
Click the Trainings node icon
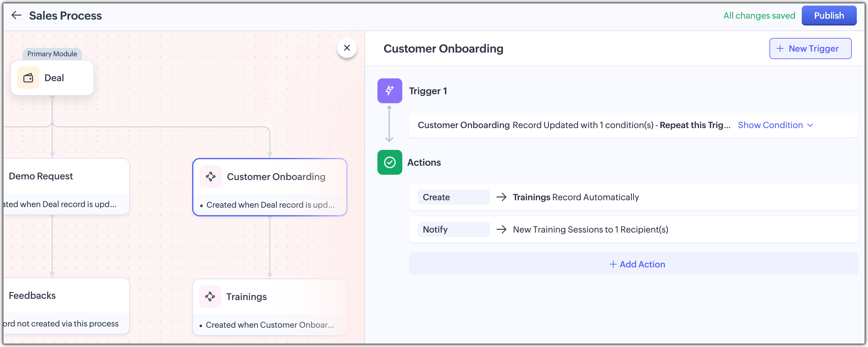click(210, 296)
